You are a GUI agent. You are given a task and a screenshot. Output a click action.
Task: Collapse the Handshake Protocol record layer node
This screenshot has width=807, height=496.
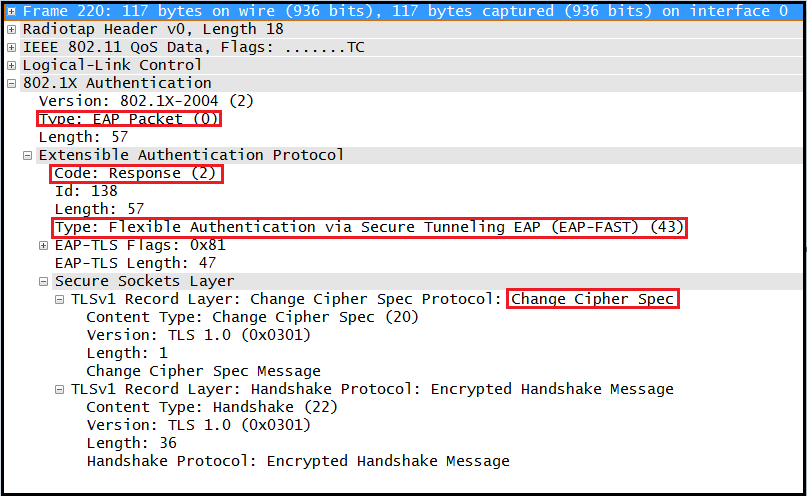[60, 389]
